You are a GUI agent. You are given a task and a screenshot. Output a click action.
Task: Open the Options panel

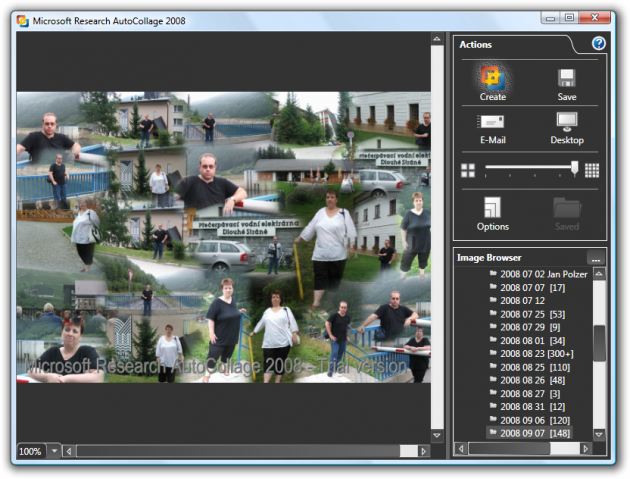coord(492,209)
